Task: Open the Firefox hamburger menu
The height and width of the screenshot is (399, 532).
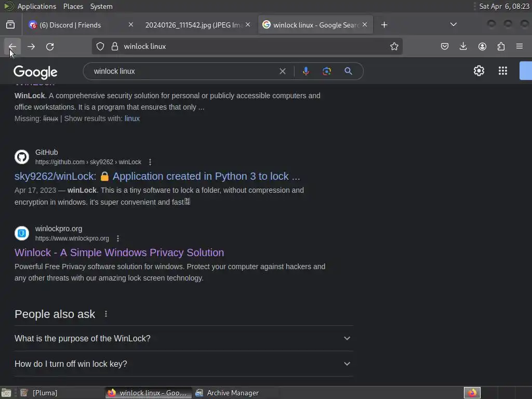Action: pyautogui.click(x=520, y=46)
